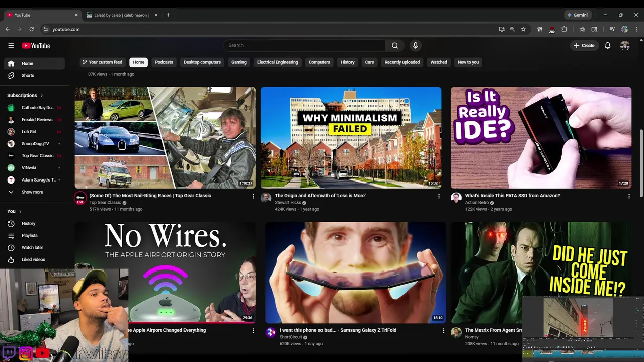Viewport: 644px width, 362px height.
Task: Select the Your custom feed chip
Action: tap(103, 62)
